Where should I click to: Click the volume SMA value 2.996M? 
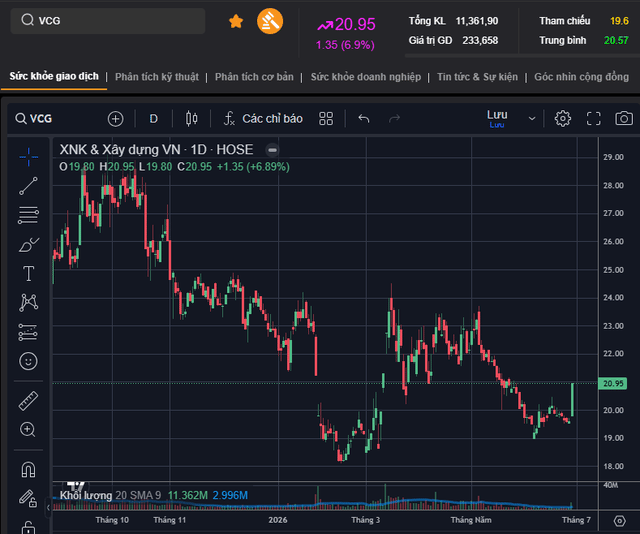[x=230, y=495]
